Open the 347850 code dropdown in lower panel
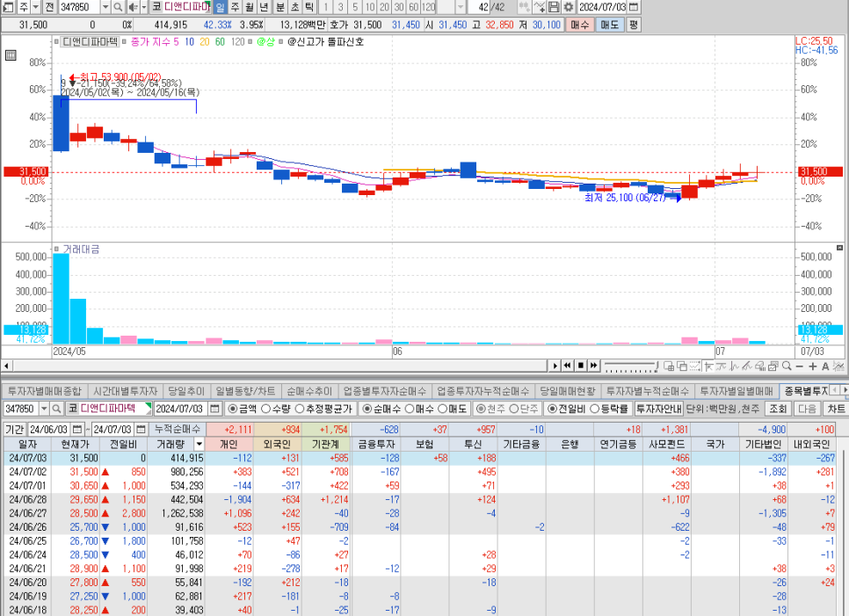Screen dimensions: 849x616 tap(45, 409)
